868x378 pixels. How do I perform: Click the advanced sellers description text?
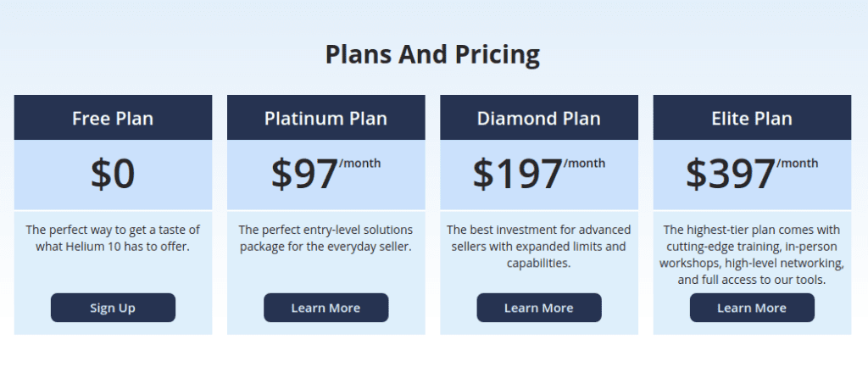coord(539,247)
